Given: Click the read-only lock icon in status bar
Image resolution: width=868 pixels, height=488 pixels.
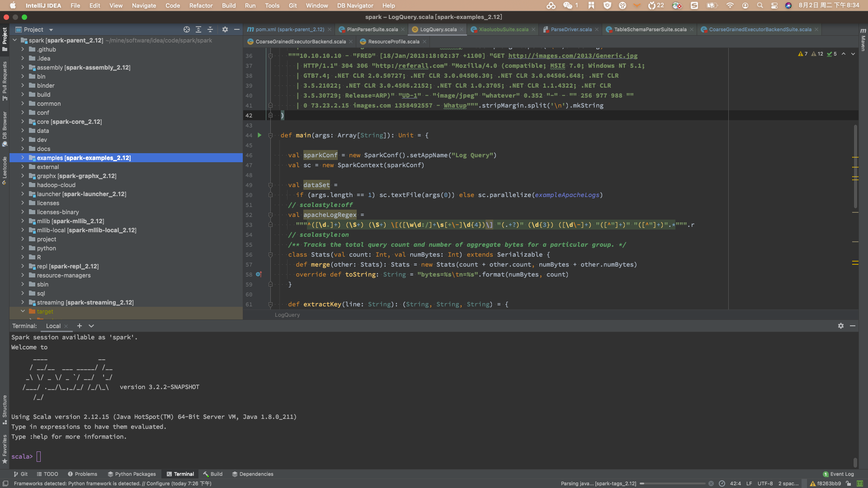Looking at the screenshot, I should 849,483.
